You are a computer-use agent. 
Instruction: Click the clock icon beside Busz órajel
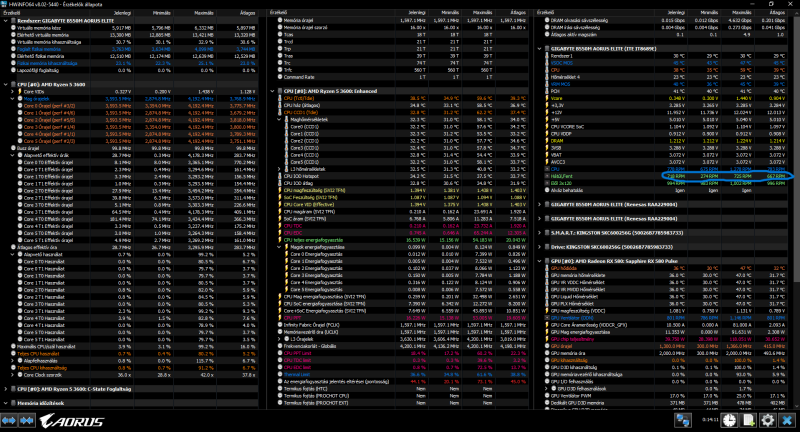[x=13, y=148]
